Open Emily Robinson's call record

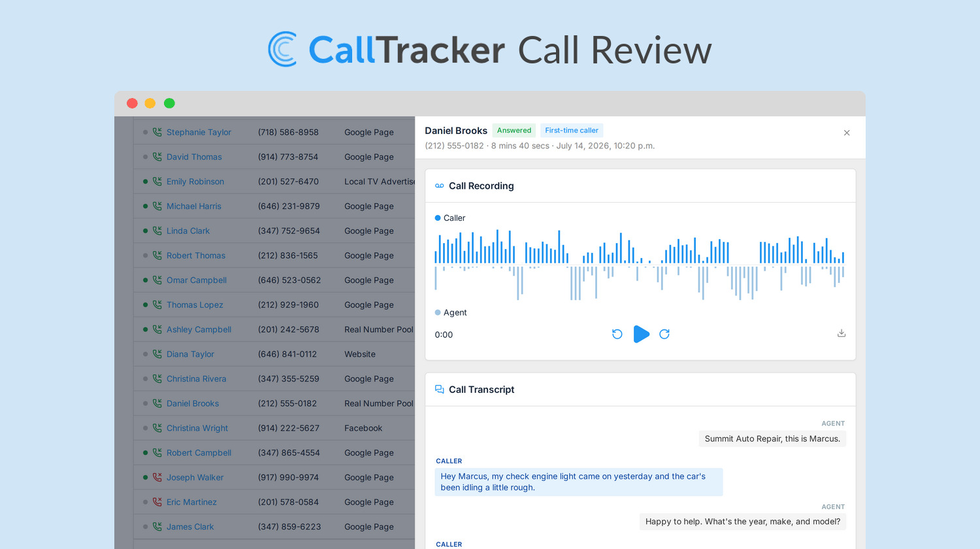tap(195, 182)
